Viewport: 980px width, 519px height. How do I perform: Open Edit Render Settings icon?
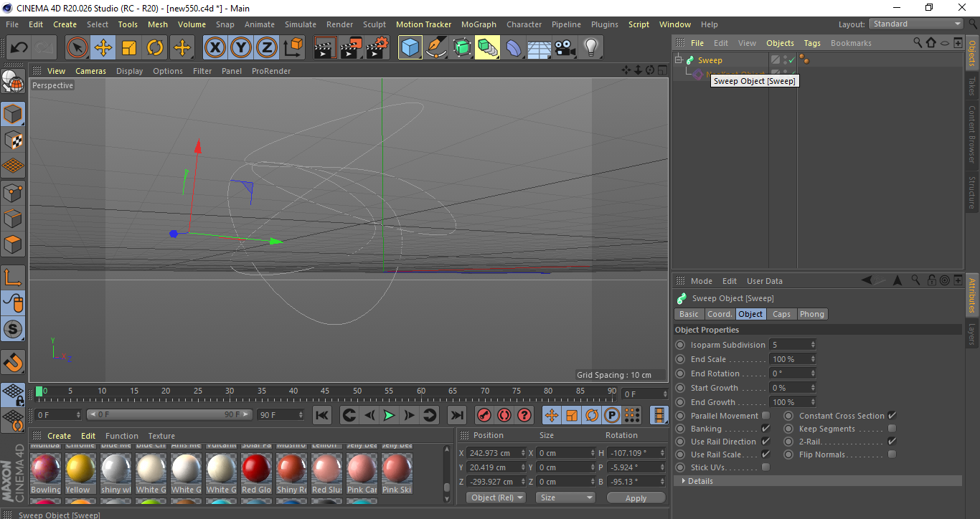(x=377, y=48)
